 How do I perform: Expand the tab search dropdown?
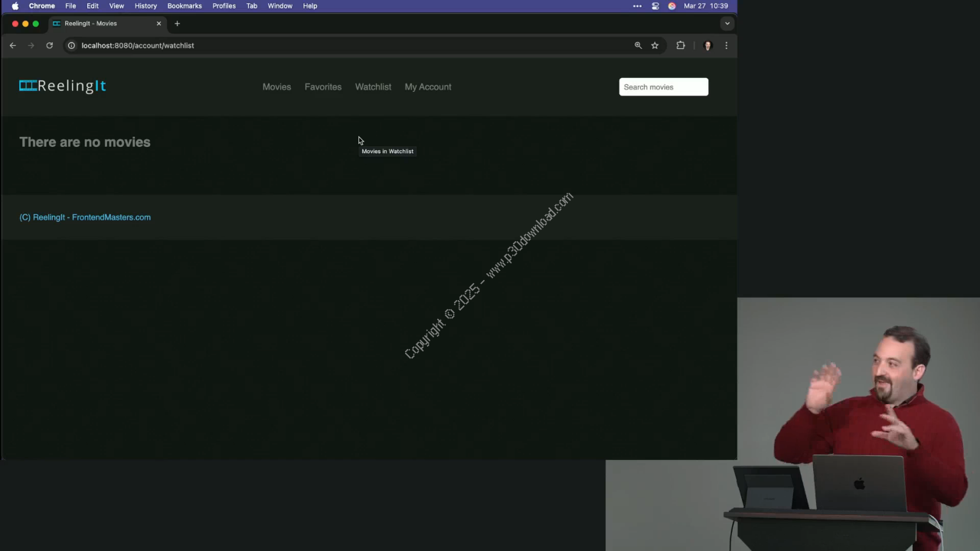pyautogui.click(x=727, y=24)
